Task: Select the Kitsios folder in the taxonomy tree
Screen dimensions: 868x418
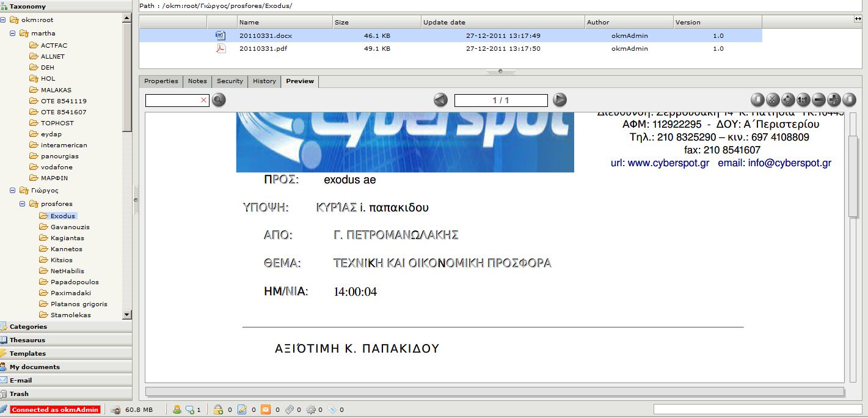Action: coord(60,260)
